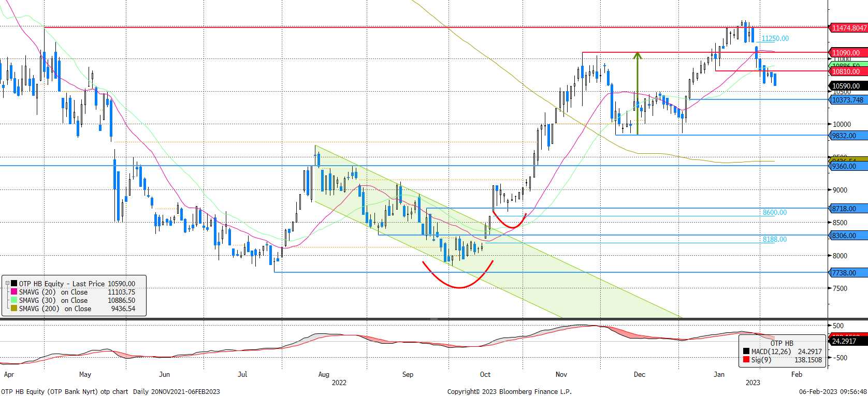Click black swatch for OTP HB Equity
The height and width of the screenshot is (396, 868).
14,284
